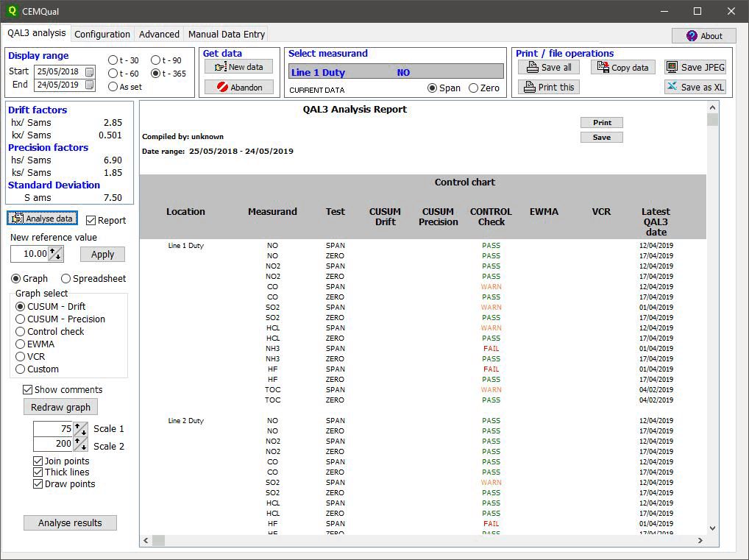Save the chart as JPEG
This screenshot has height=560, width=749.
[695, 67]
